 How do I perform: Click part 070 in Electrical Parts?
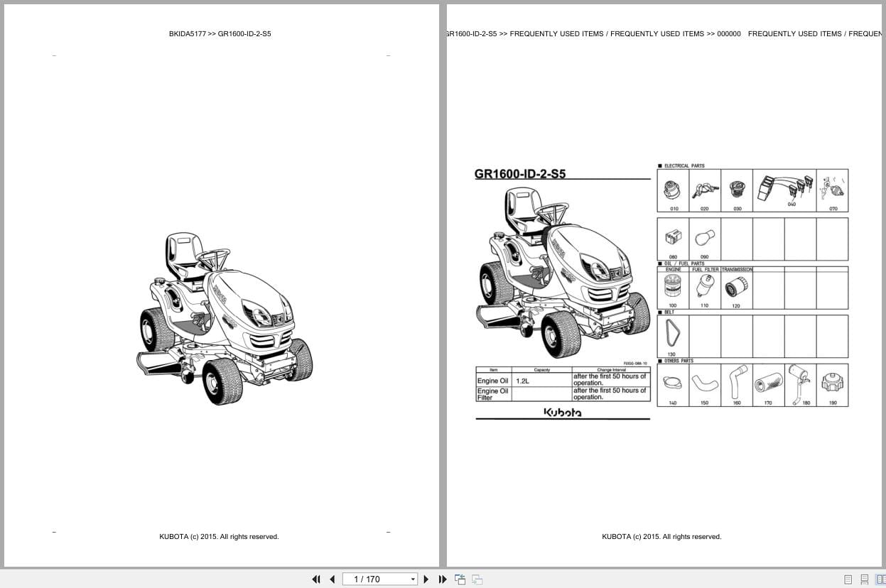click(832, 190)
